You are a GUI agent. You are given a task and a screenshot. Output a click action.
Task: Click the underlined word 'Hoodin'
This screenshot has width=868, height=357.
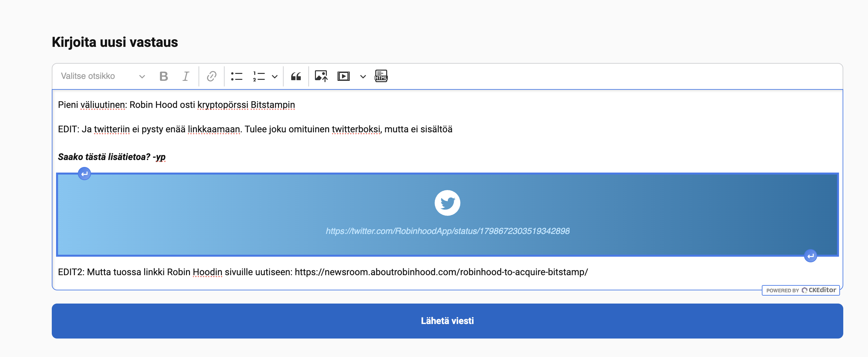click(207, 272)
